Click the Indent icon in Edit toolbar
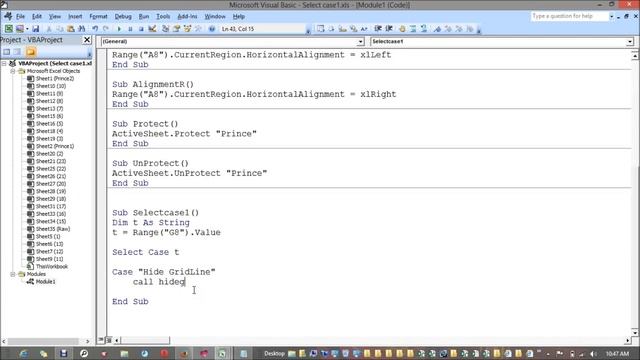 coord(378,29)
